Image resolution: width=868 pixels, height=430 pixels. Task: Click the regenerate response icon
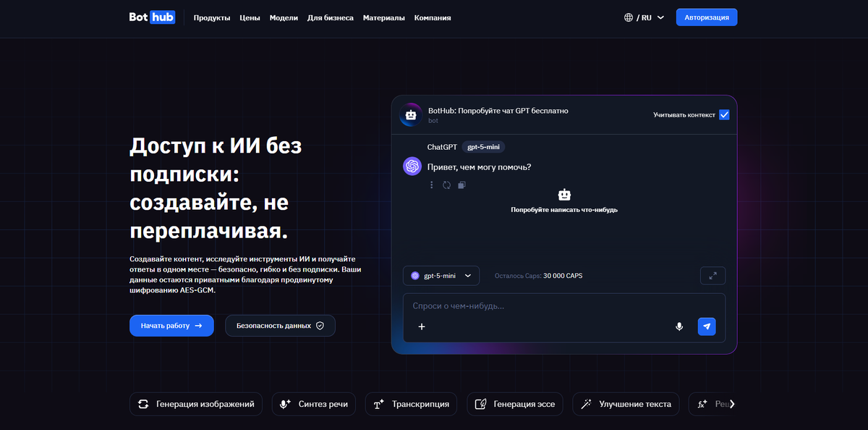tap(446, 185)
